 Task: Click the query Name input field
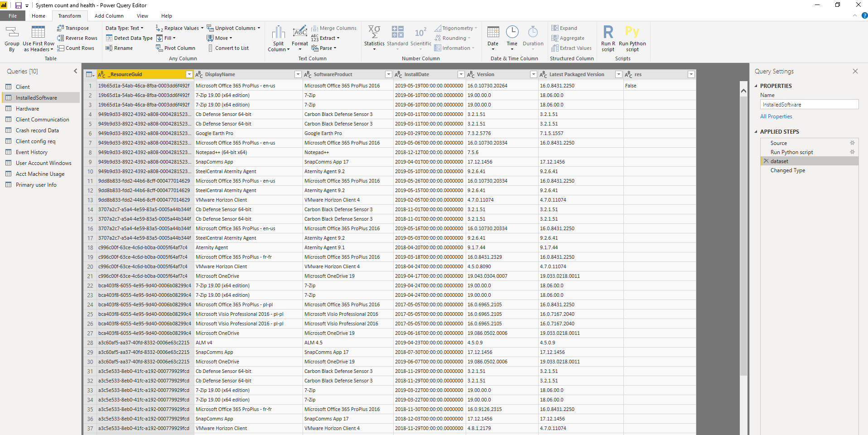(809, 105)
